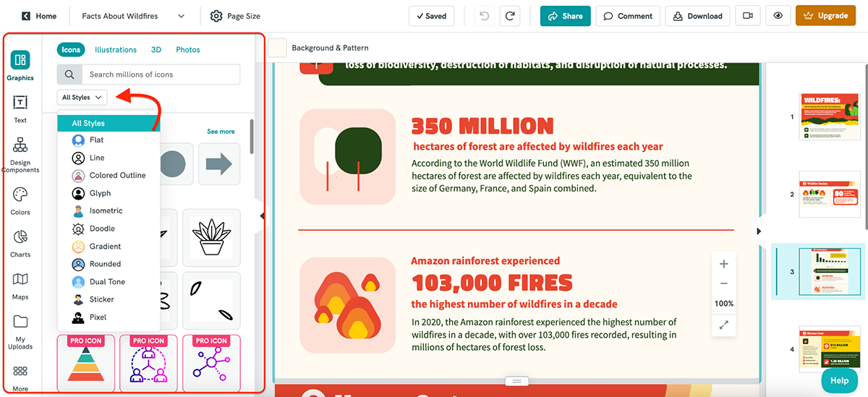868x397 pixels.
Task: Switch to the Illustrations tab
Action: 116,50
